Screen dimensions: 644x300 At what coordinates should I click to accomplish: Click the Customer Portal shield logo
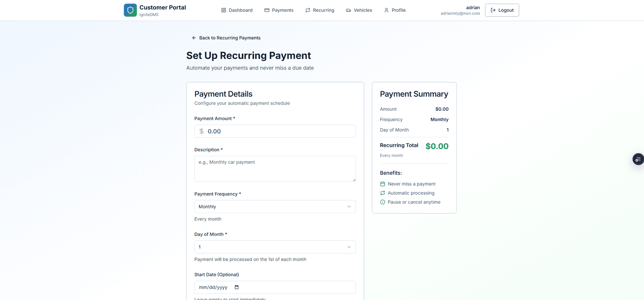pos(130,10)
